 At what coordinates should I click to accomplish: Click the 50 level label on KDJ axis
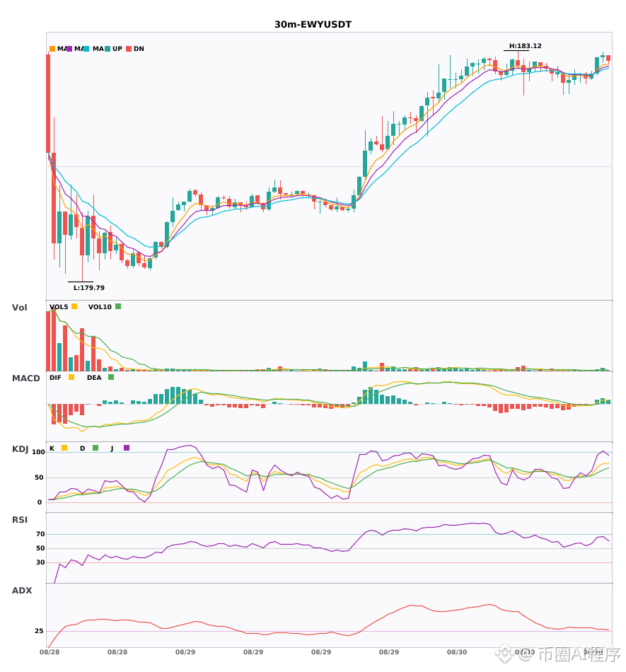[39, 477]
